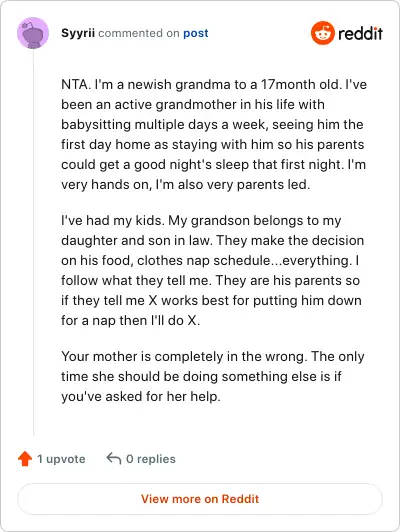
Task: Click the '1 upvote' label
Action: point(61,459)
